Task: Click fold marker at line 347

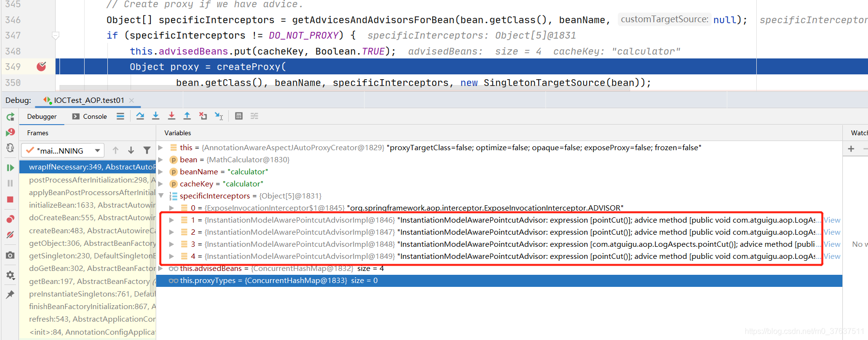Action: coord(56,35)
